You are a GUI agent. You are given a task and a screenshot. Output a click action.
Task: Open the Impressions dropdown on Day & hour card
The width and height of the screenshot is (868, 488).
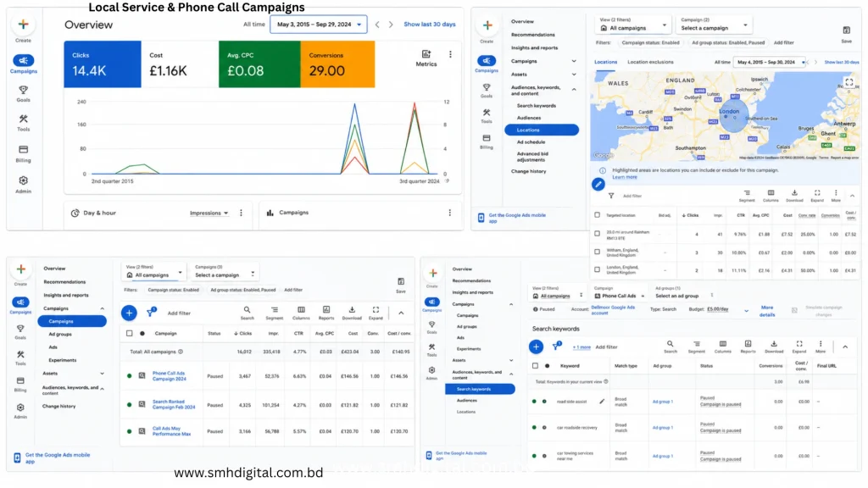click(209, 213)
